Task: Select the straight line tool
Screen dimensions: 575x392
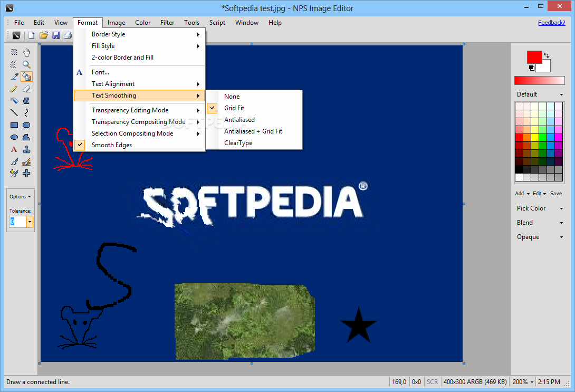Action: [x=14, y=112]
